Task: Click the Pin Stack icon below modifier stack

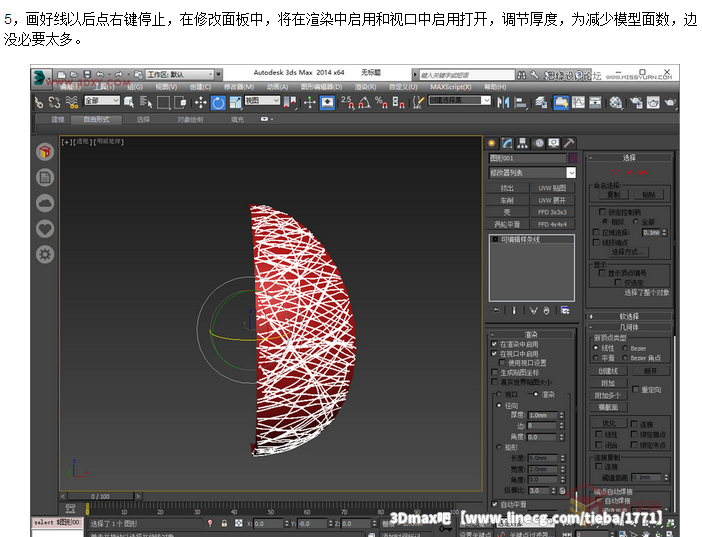Action: pyautogui.click(x=496, y=310)
